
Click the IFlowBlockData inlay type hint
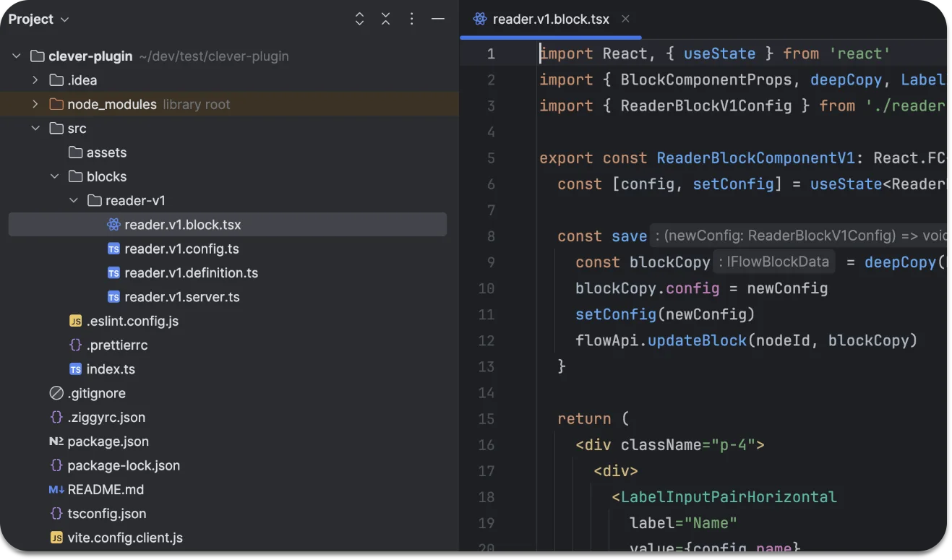pos(773,262)
